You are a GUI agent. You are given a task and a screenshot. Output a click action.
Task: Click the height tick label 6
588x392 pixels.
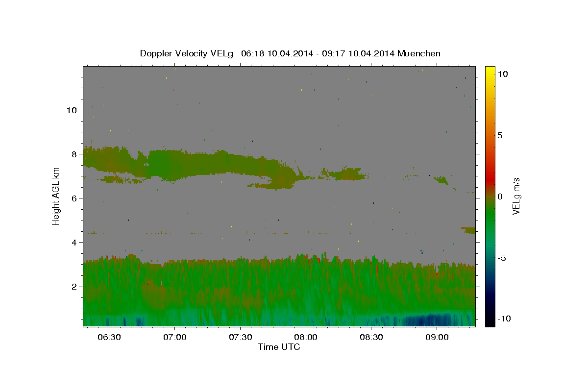coord(74,198)
